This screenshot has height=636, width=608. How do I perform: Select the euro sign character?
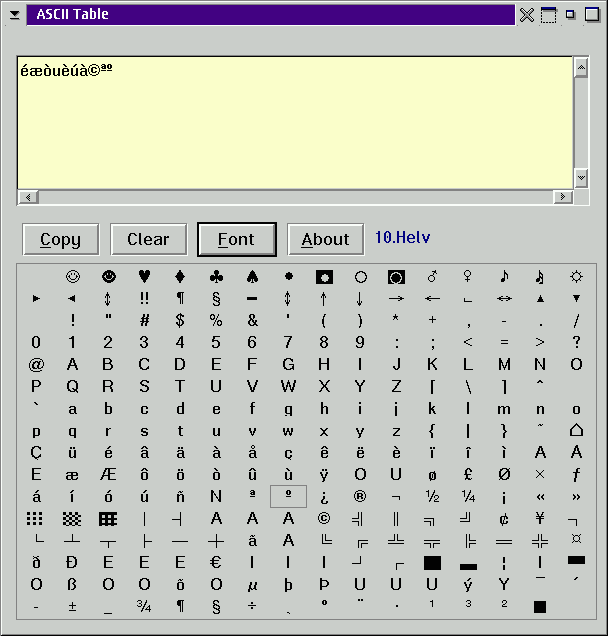(216, 562)
